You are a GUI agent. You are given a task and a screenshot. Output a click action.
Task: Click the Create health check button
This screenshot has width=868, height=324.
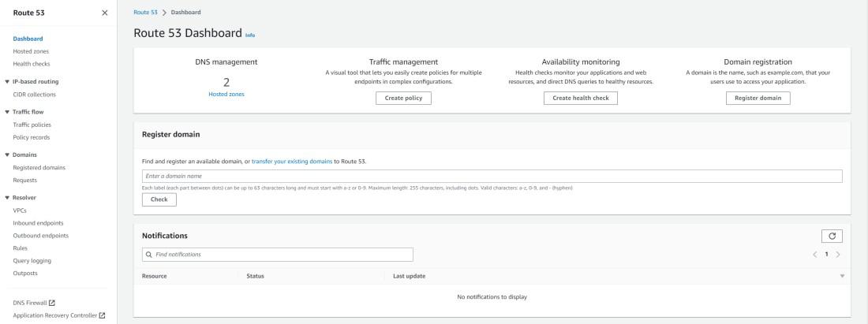pos(580,98)
